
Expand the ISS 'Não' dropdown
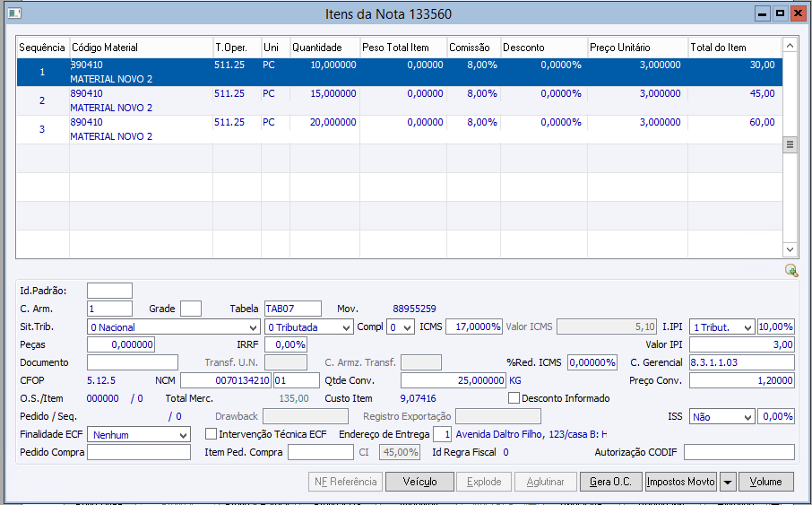click(747, 417)
